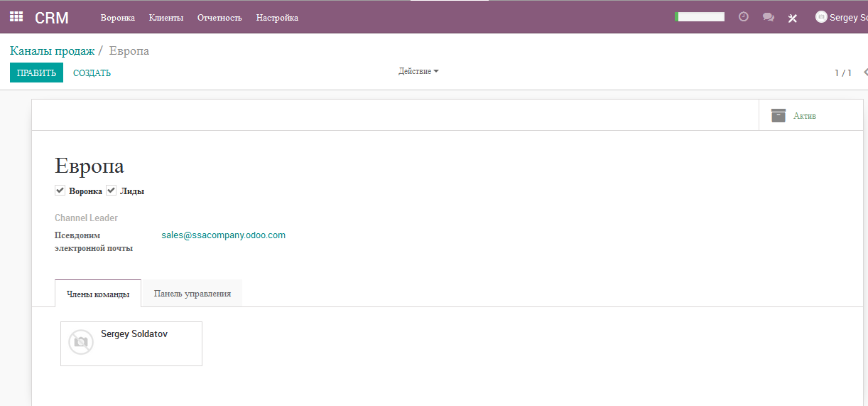
Task: Click the Актив status button
Action: tap(811, 115)
